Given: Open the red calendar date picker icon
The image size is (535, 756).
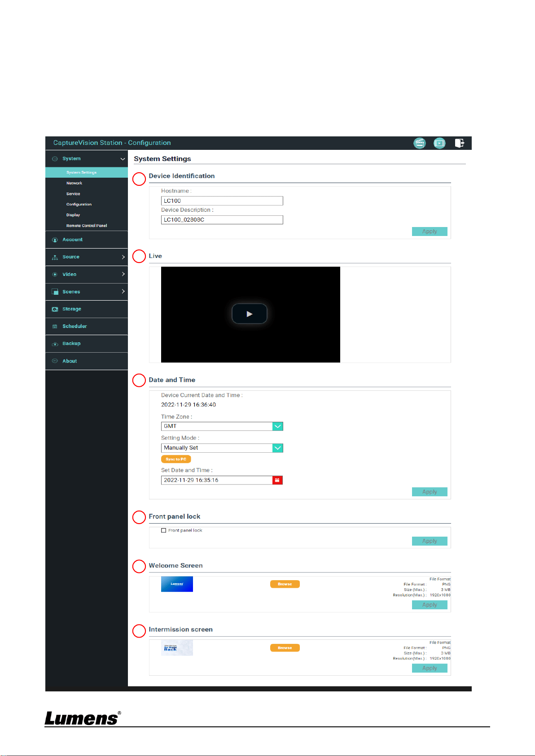Looking at the screenshot, I should point(277,480).
